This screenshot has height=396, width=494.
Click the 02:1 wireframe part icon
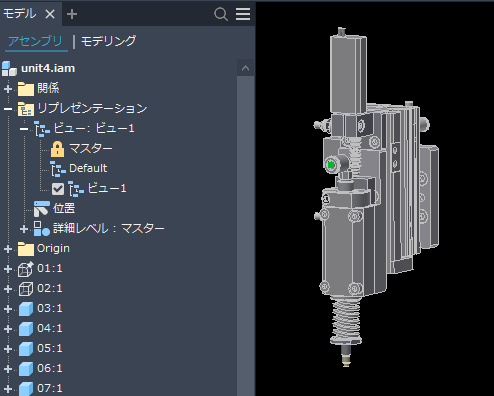[26, 289]
